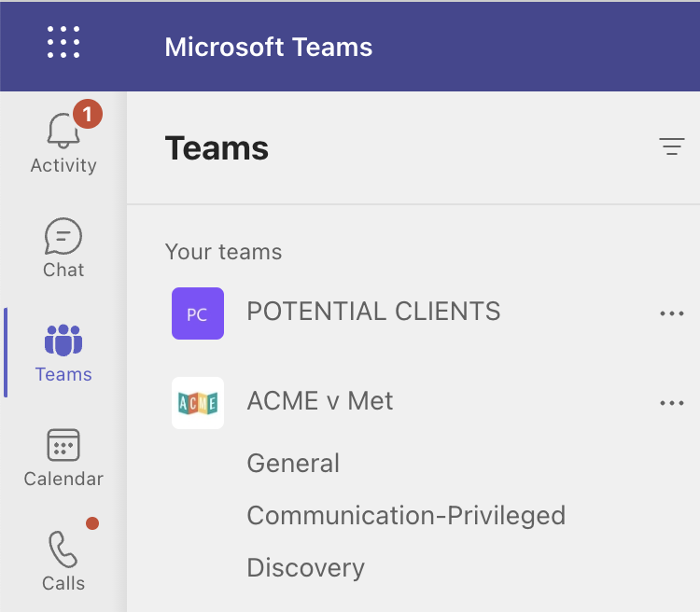Click the filter teams icon

point(672,146)
